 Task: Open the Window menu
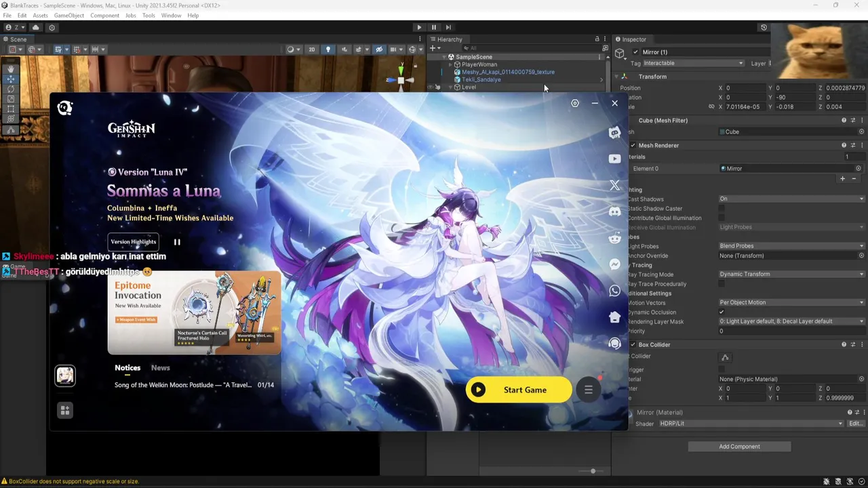click(171, 15)
